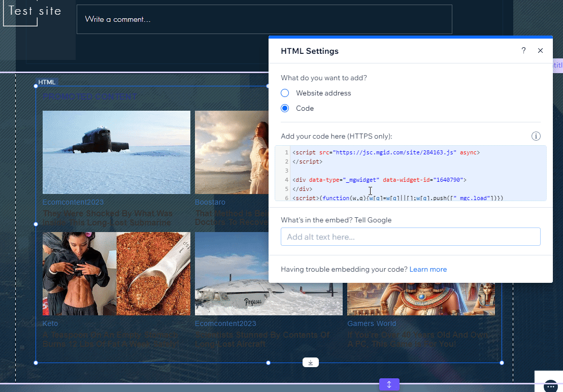Select the Code radio option
This screenshot has height=392, width=563.
[x=285, y=108]
